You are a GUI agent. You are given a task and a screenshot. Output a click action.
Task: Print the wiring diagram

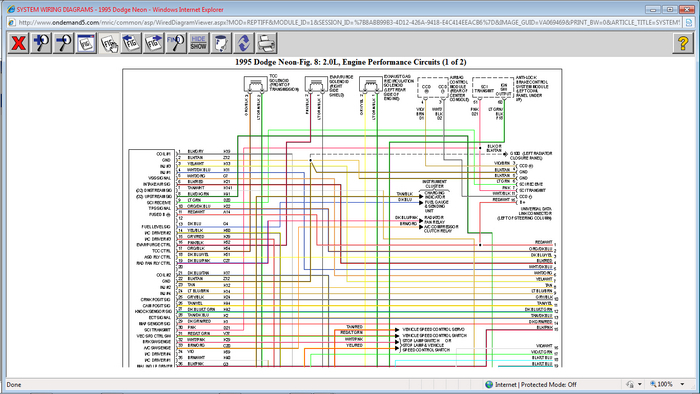pyautogui.click(x=267, y=43)
